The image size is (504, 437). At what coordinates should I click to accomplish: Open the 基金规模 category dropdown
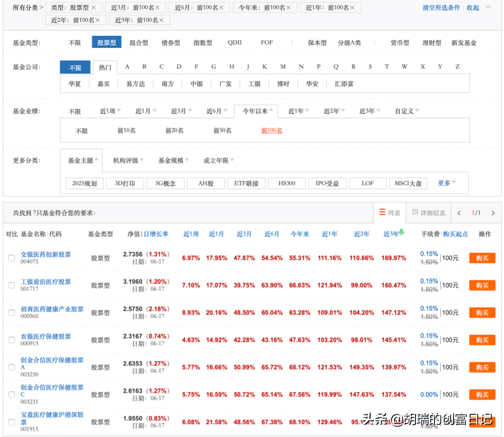pyautogui.click(x=174, y=160)
